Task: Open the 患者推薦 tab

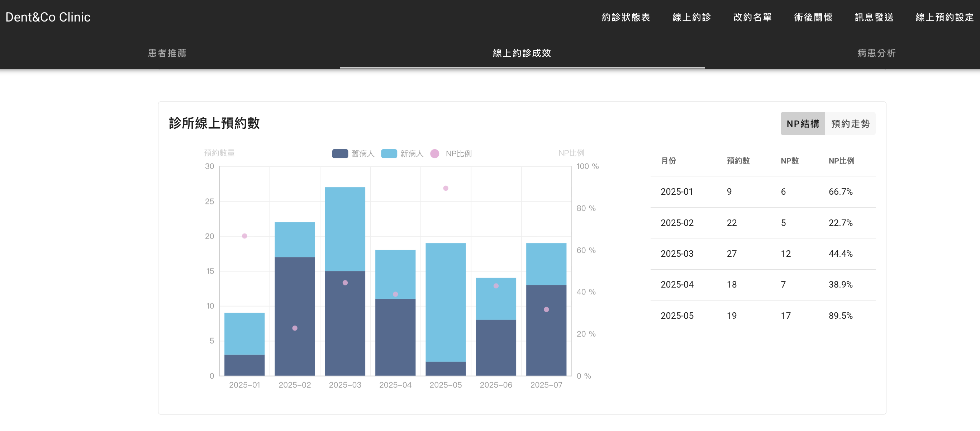Action: pyautogui.click(x=167, y=53)
